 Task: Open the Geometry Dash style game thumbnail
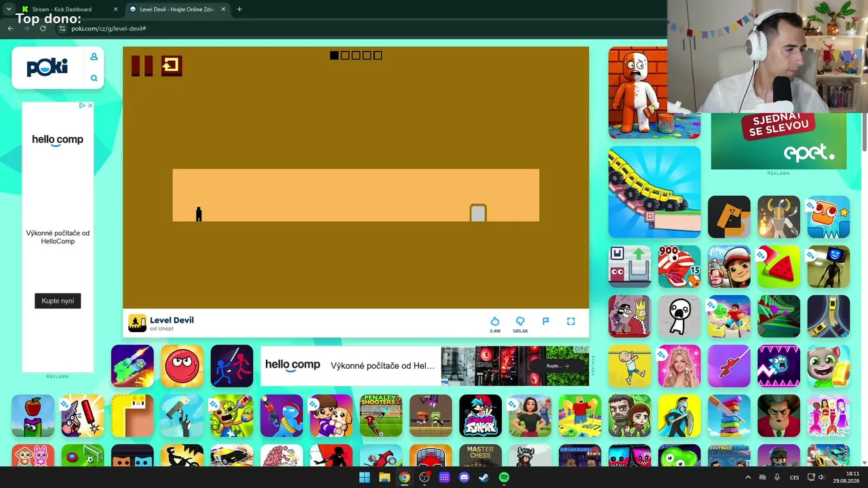pyautogui.click(x=778, y=366)
